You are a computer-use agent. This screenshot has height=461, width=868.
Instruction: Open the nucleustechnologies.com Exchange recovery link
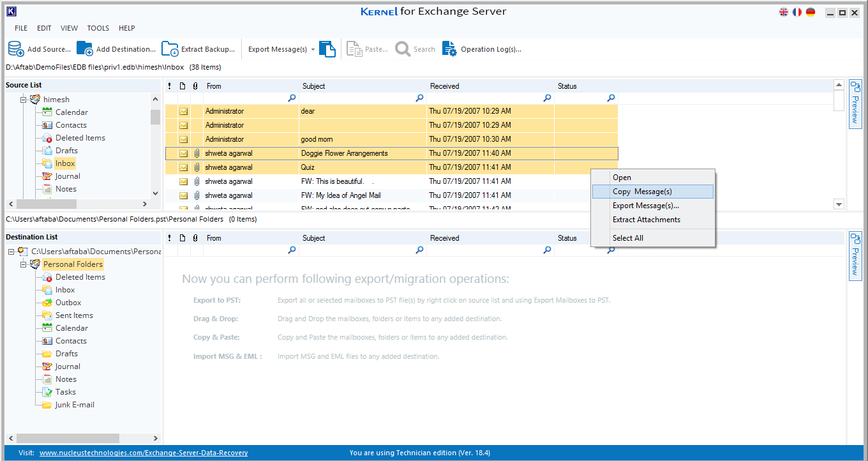tap(144, 453)
